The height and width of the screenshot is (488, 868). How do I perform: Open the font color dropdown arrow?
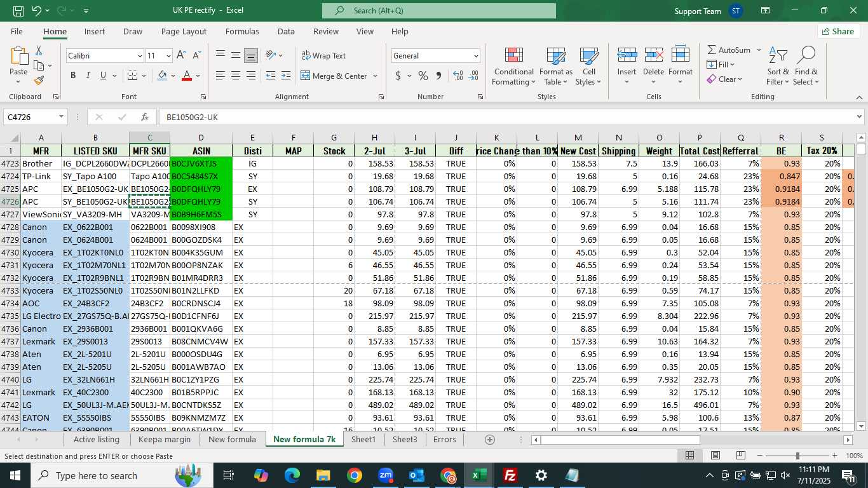tap(198, 76)
